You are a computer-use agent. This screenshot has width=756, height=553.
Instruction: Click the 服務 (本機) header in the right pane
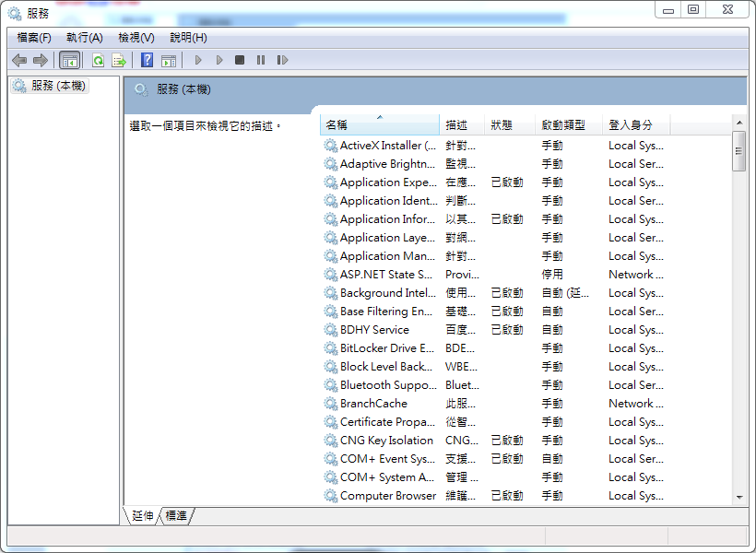click(x=183, y=89)
